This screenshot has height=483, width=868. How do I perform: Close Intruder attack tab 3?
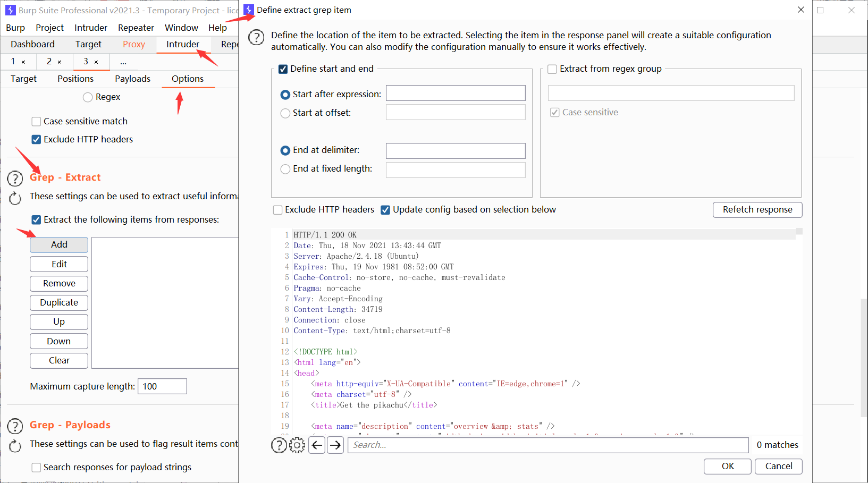tap(96, 62)
